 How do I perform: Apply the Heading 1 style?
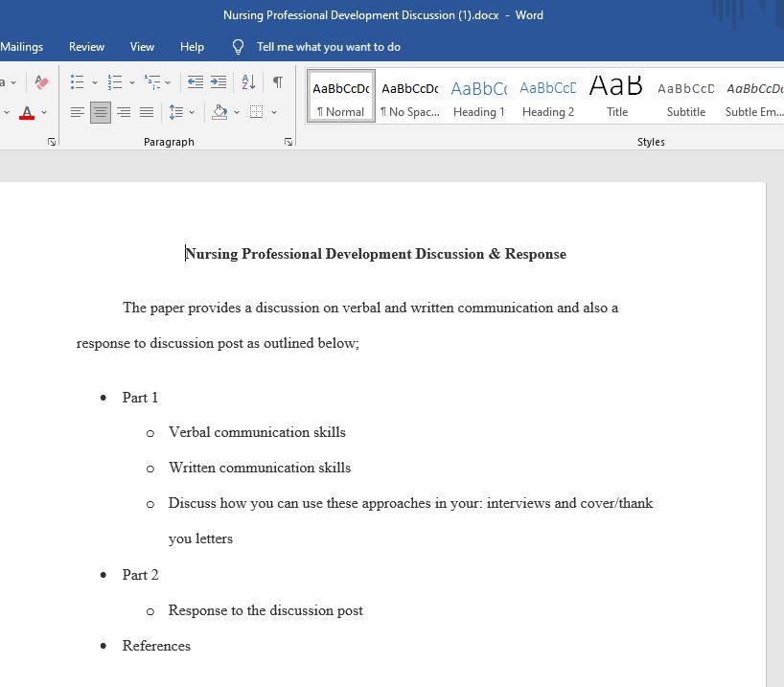479,97
